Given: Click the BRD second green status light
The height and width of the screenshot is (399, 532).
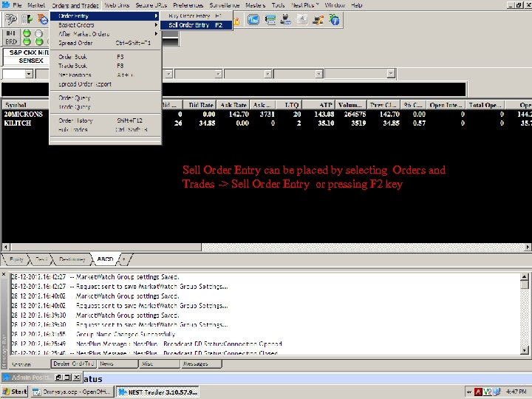Looking at the screenshot, I should pyautogui.click(x=39, y=41).
